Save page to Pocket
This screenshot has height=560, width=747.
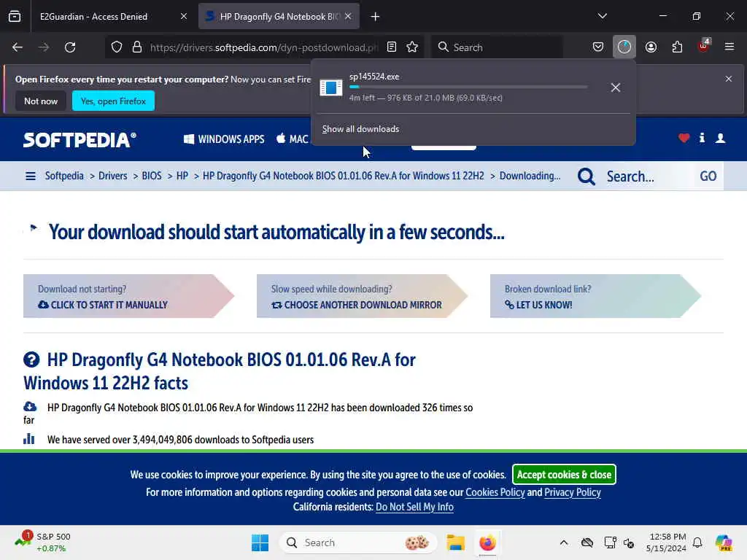tap(598, 47)
